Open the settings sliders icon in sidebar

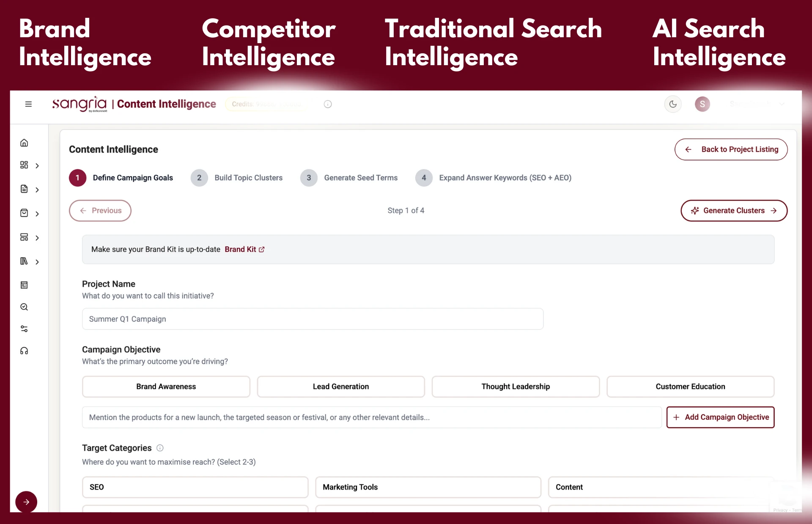pos(24,329)
